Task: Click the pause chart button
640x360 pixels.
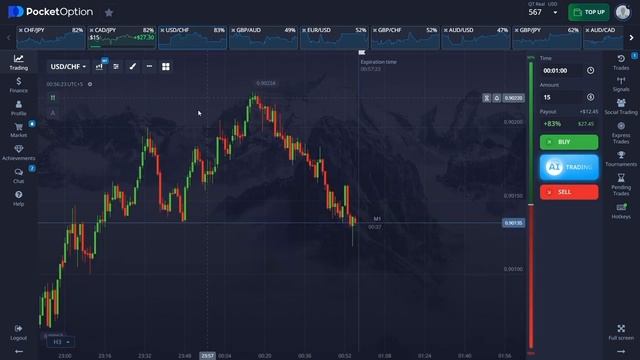Action: coord(53,98)
